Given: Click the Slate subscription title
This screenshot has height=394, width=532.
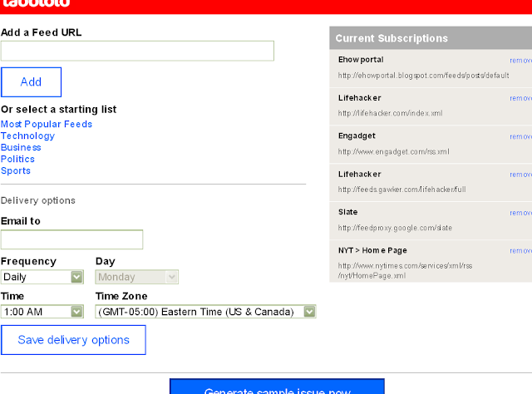Looking at the screenshot, I should tap(347, 212).
